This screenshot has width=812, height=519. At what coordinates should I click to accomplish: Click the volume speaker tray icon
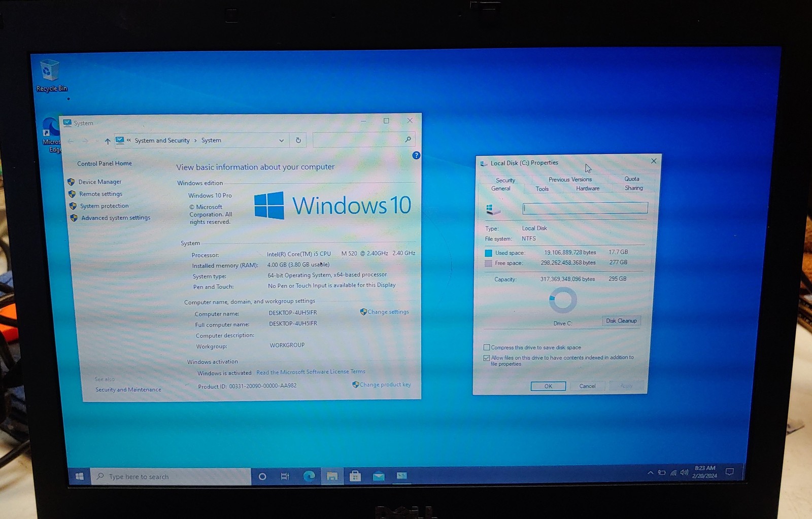(684, 472)
